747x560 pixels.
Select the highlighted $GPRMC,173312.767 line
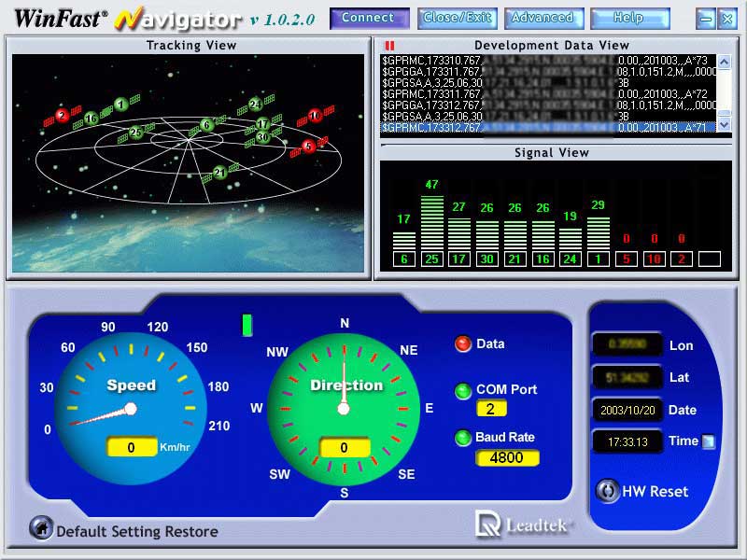(x=548, y=127)
